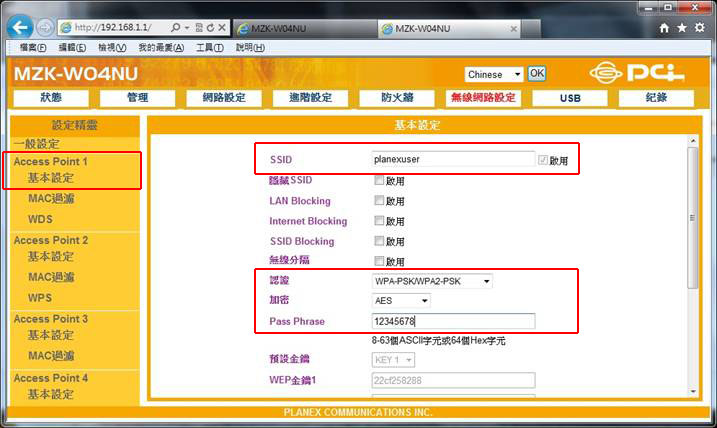717x428 pixels.
Task: Close the active MZK-W04NU tab
Action: [x=514, y=29]
